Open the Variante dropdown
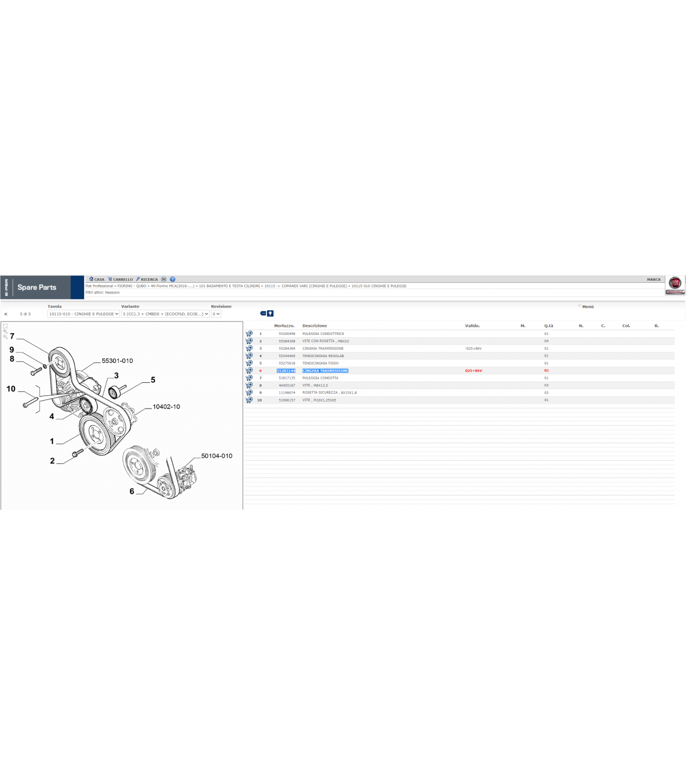This screenshot has height=784, width=686. [x=165, y=314]
